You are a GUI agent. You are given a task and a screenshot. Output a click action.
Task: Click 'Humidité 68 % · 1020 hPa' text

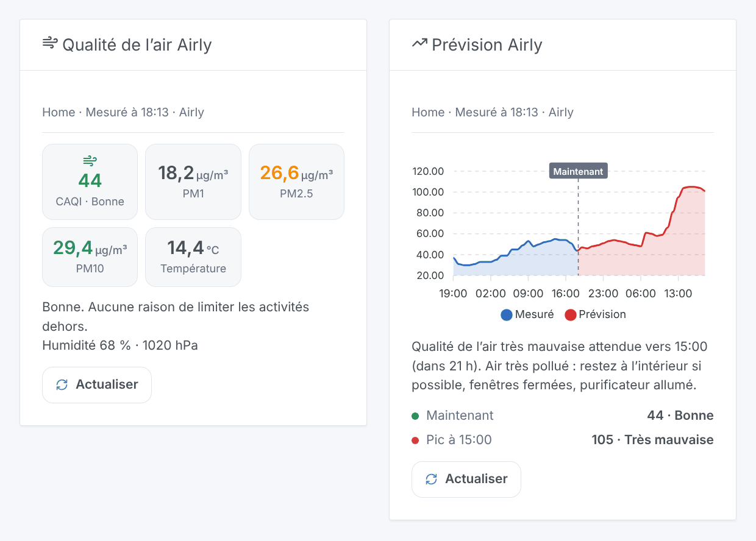[x=120, y=345]
